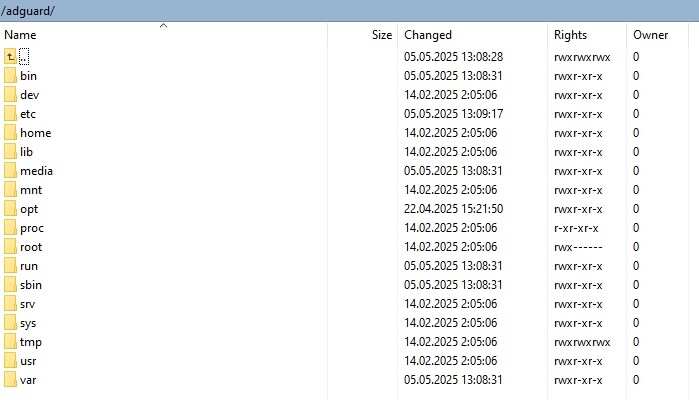Select the sbin directory name
Viewport: 699px width, 400px height.
[x=31, y=285]
